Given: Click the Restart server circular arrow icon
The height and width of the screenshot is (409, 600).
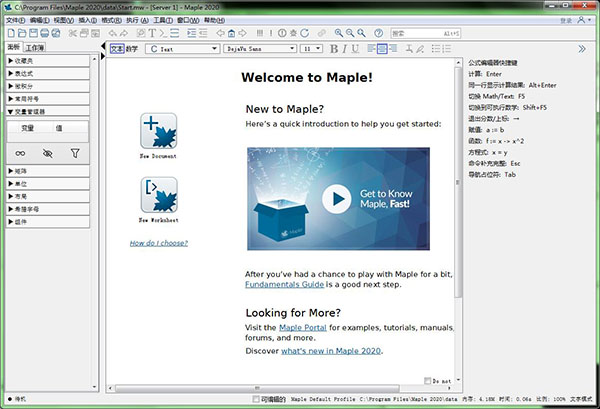Looking at the screenshot, I should pyautogui.click(x=305, y=33).
